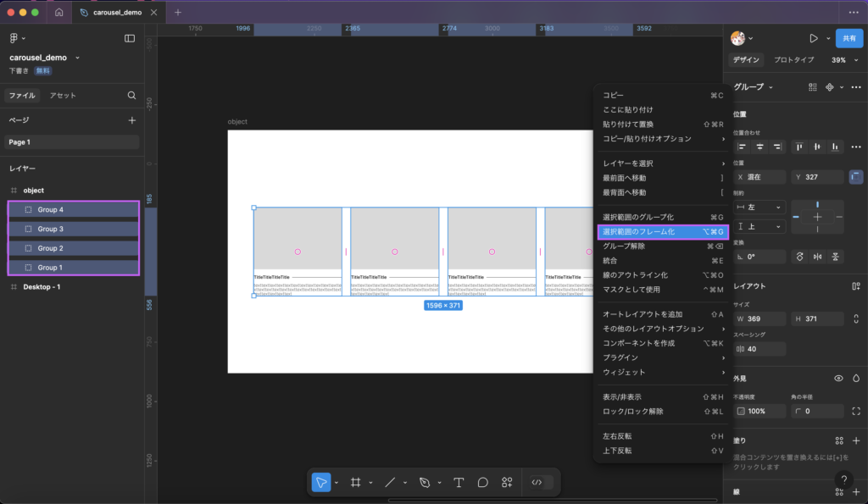This screenshot has height=504, width=868.
Task: Open the help question mark button
Action: tap(843, 479)
